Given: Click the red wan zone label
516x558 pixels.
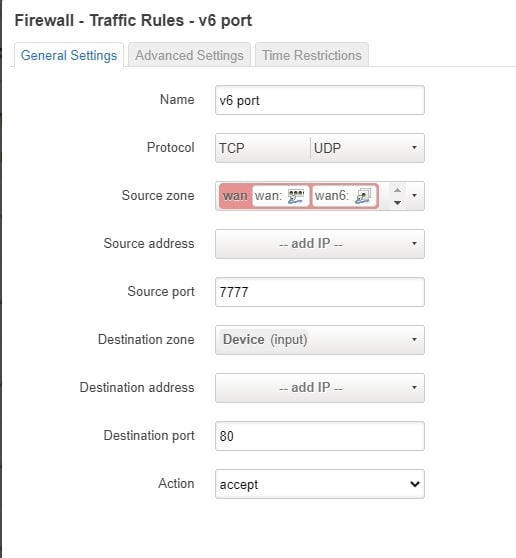Looking at the screenshot, I should pyautogui.click(x=235, y=196).
